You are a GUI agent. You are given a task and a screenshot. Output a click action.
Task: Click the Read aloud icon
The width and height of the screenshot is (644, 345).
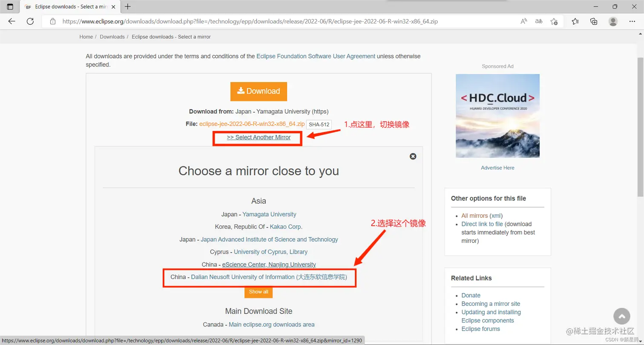[524, 21]
